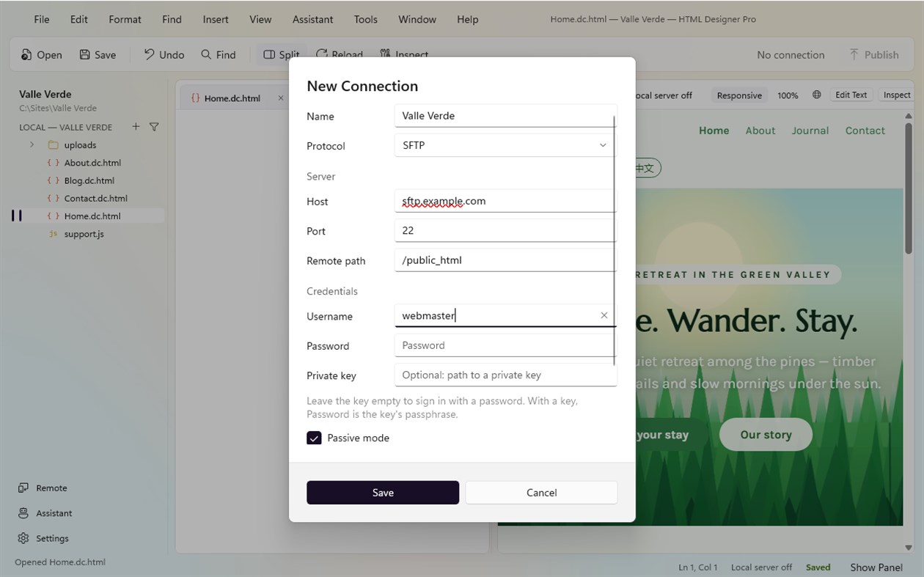Click the Reload toolbar icon
The height and width of the screenshot is (577, 924).
coord(322,55)
